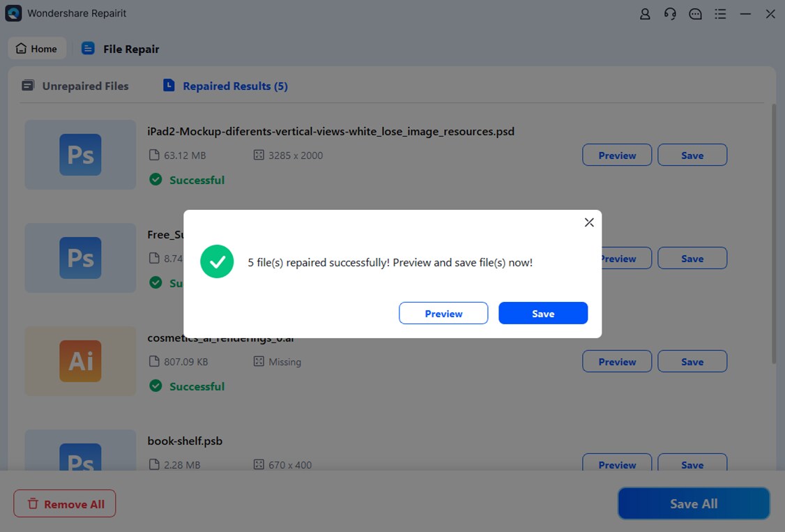Click the Ai thumbnail for cosmetics_ai_renderings_0.ai
Screen dimensions: 785x532
click(79, 361)
